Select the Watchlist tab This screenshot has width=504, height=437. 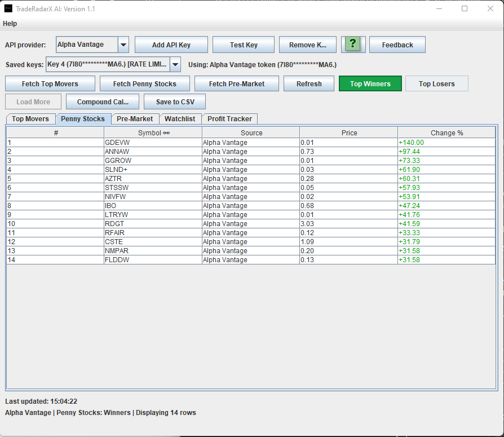180,119
